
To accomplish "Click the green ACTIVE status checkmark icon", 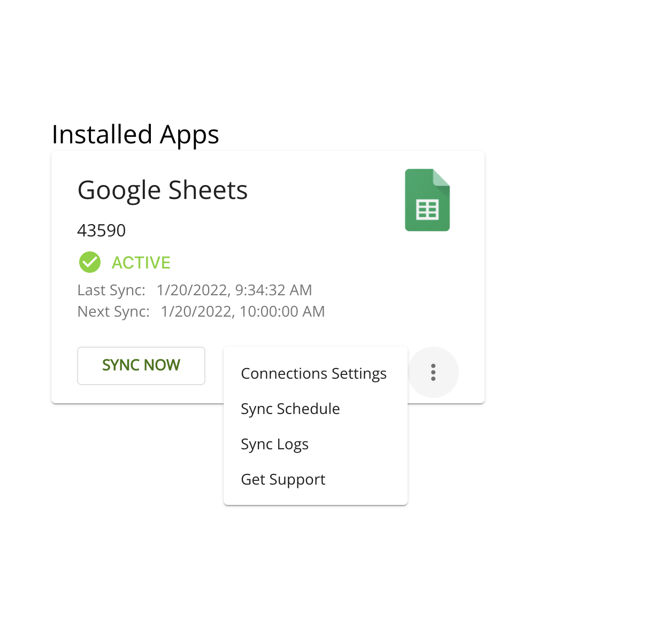I will click(89, 262).
